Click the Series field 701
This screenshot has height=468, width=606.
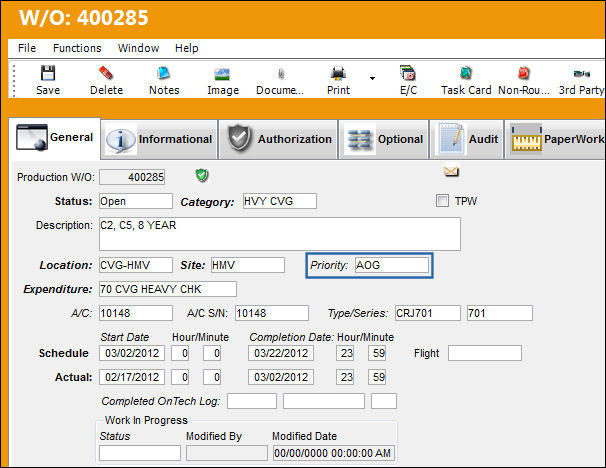(500, 313)
